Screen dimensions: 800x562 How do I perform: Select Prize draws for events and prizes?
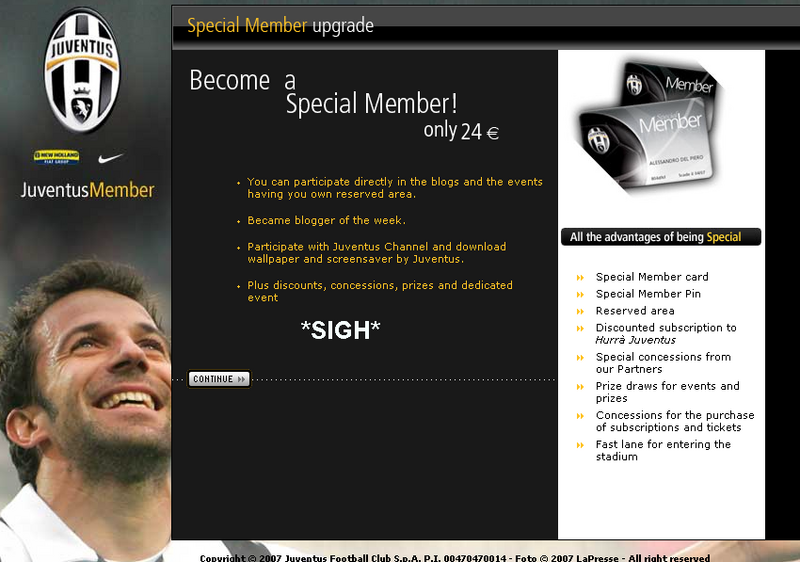[x=667, y=392]
